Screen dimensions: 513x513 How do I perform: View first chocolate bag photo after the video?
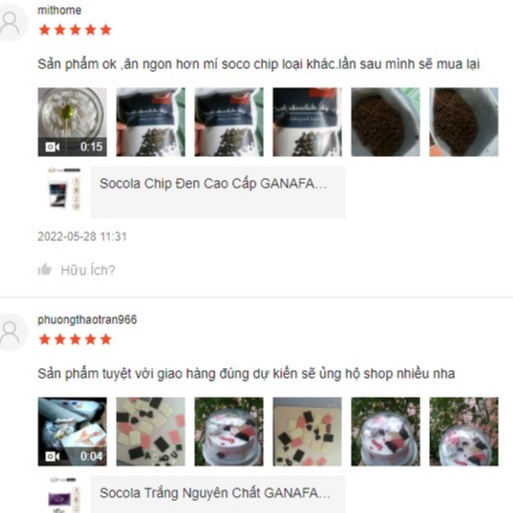click(x=151, y=122)
